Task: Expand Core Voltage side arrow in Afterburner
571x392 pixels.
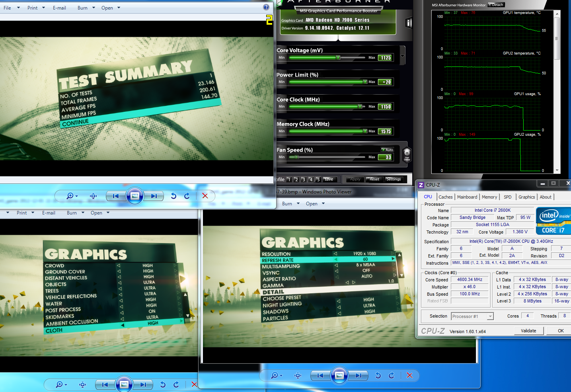Action: (402, 56)
